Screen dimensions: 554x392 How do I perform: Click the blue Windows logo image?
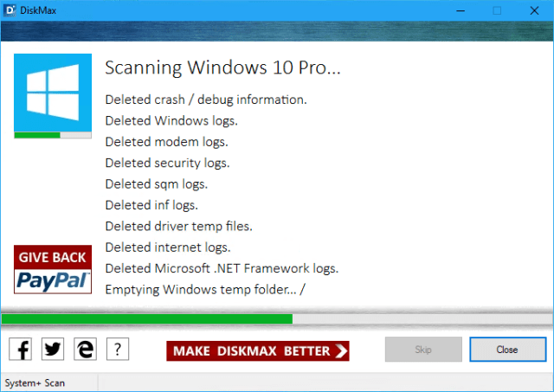pos(53,93)
